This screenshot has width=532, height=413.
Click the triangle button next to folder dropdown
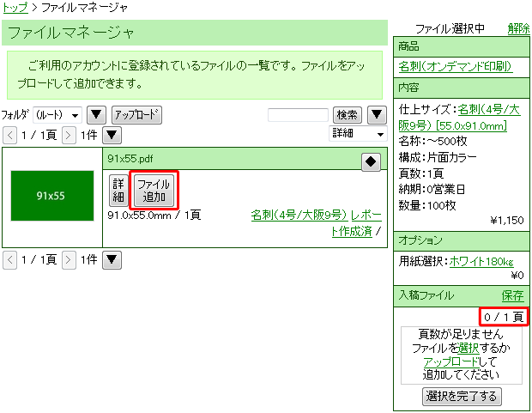coord(97,115)
